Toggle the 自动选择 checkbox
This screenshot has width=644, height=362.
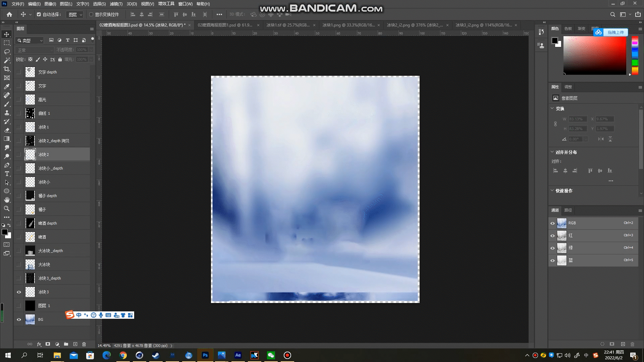pyautogui.click(x=39, y=14)
